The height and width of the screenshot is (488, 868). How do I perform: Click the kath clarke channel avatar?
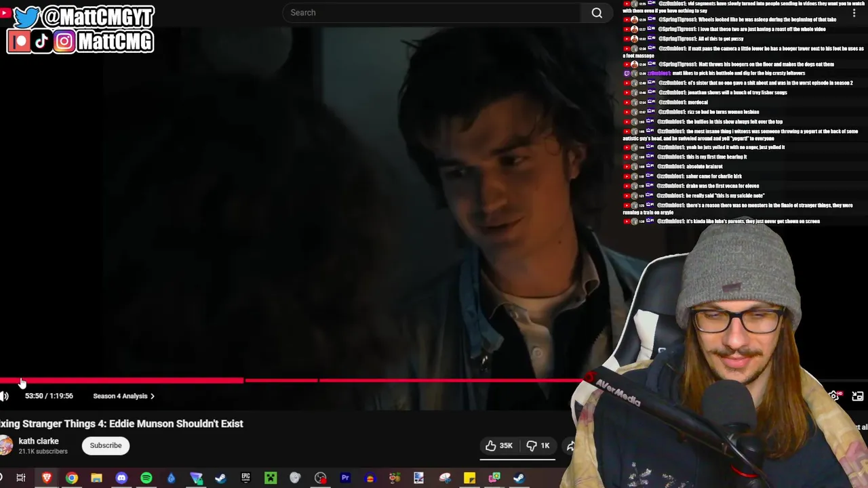click(x=5, y=445)
